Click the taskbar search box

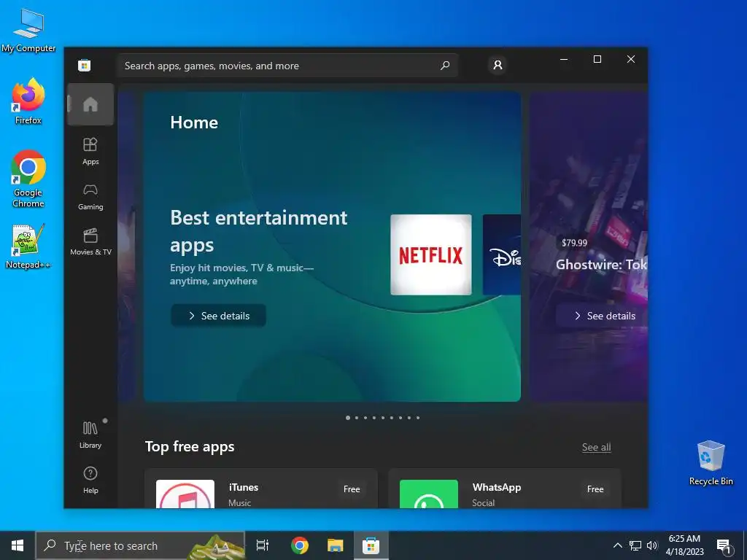coord(140,545)
